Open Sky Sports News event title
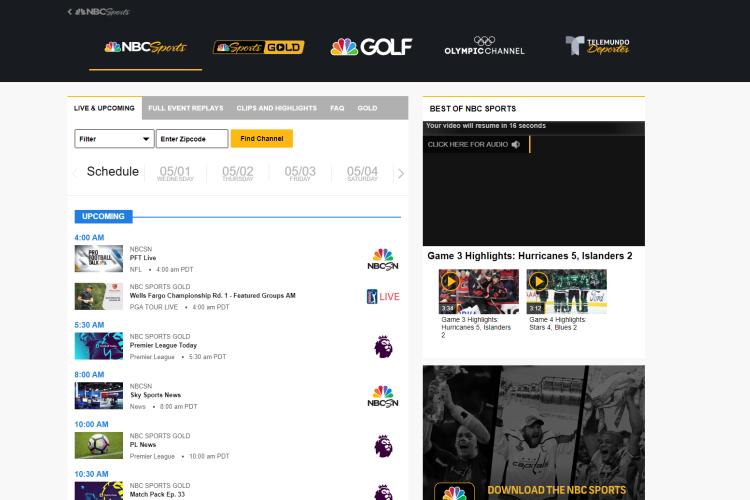This screenshot has height=500, width=750. click(x=155, y=395)
